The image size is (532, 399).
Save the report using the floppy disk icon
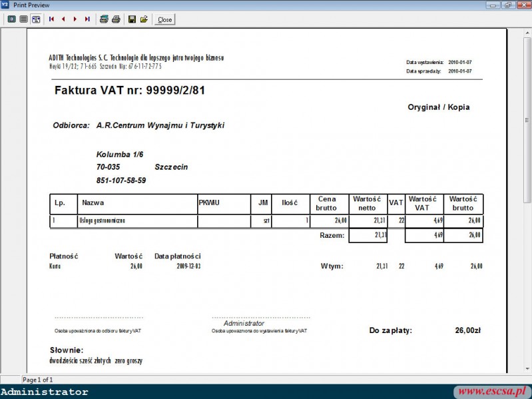tap(132, 19)
